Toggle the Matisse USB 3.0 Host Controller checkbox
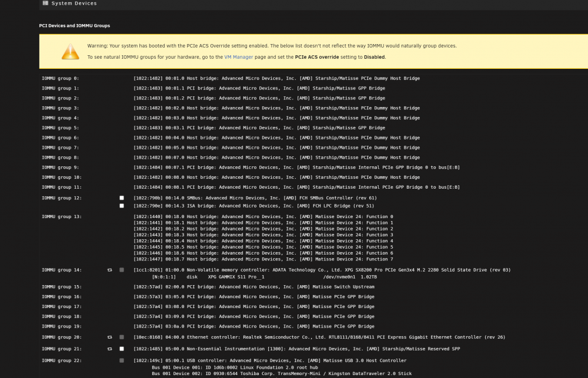This screenshot has width=588, height=378. (122, 360)
